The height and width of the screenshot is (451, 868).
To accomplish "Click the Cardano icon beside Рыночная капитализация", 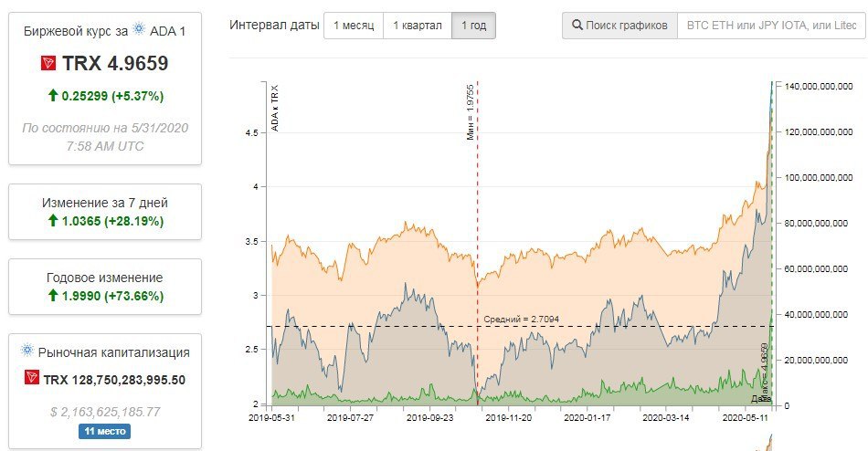I will click(26, 350).
